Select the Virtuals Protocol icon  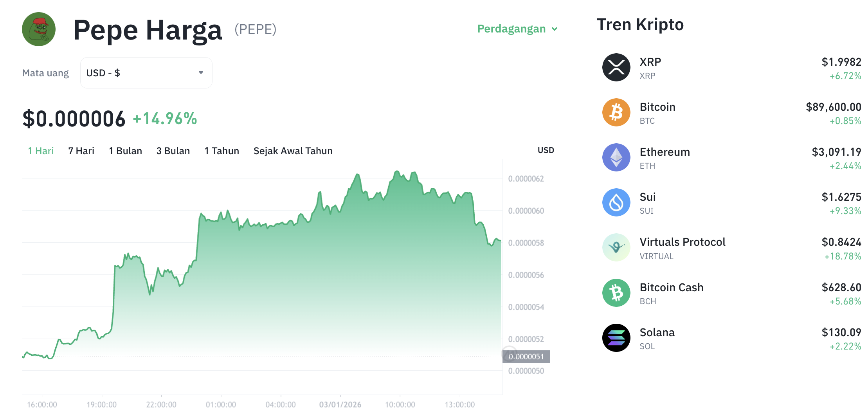click(x=616, y=247)
